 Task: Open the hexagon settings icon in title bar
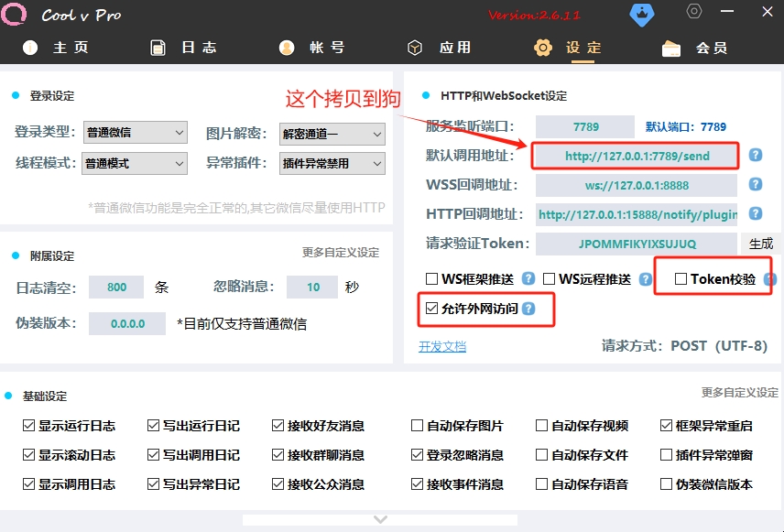pyautogui.click(x=694, y=12)
